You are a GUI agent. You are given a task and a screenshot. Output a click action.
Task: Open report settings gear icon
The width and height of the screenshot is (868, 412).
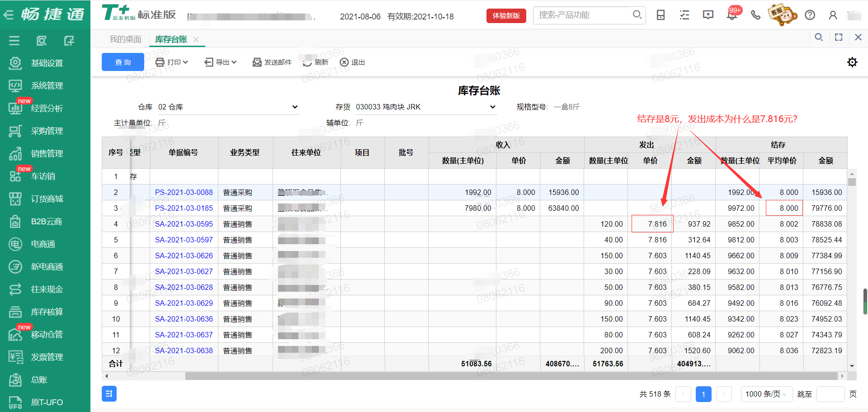(x=852, y=62)
